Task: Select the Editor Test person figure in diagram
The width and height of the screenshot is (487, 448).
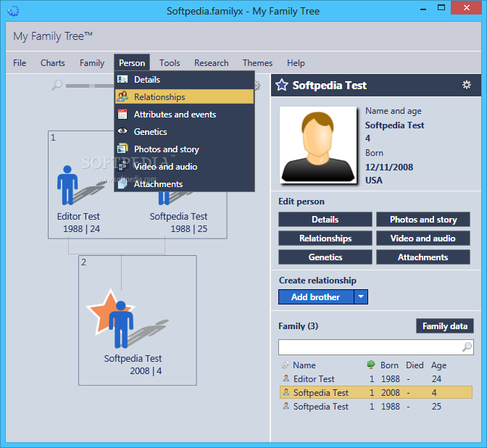Action: pos(67,185)
